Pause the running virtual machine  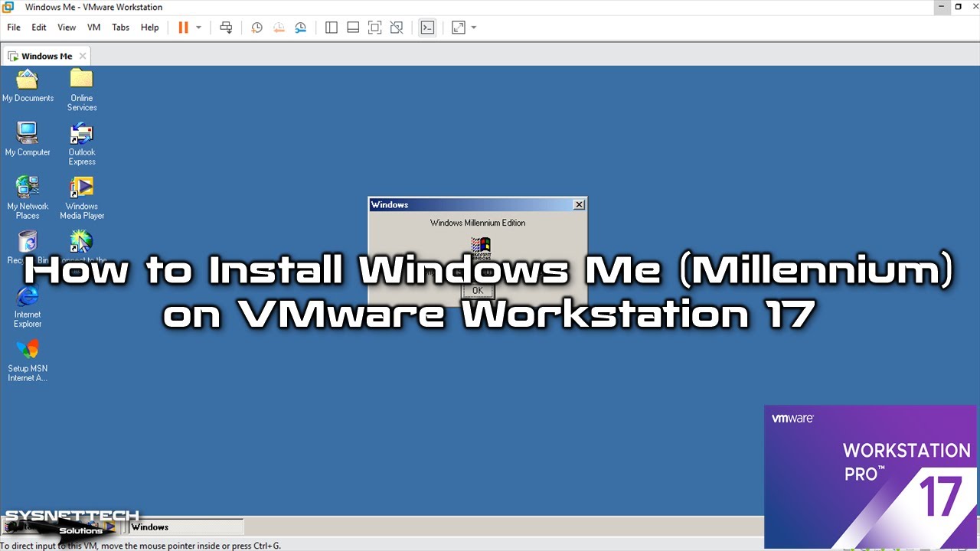pos(183,28)
